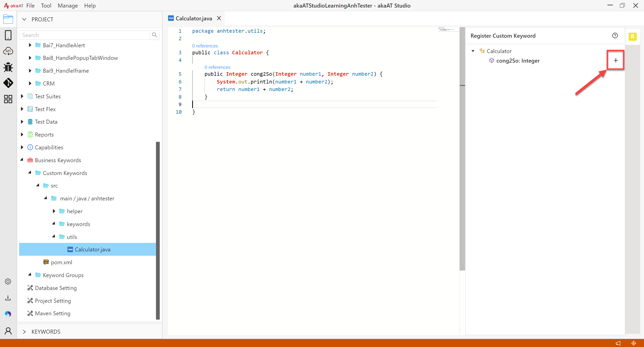Click the megaphone icon in status bar

pos(618,343)
